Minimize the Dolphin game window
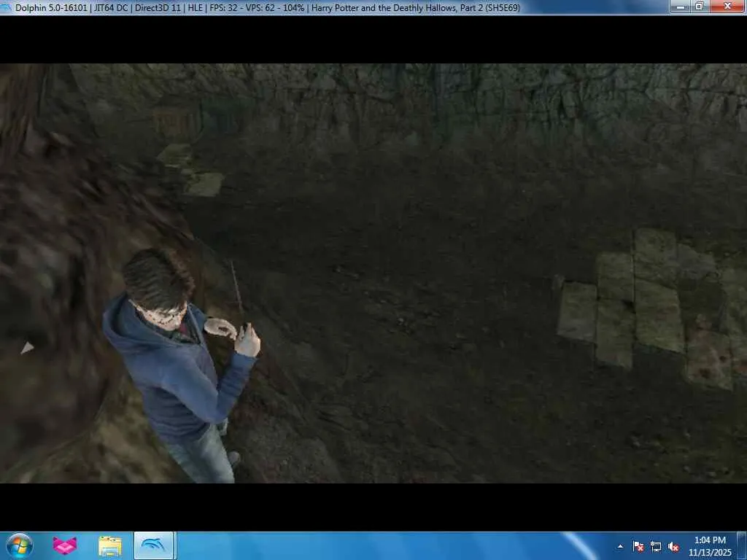The image size is (747, 560). tap(681, 6)
